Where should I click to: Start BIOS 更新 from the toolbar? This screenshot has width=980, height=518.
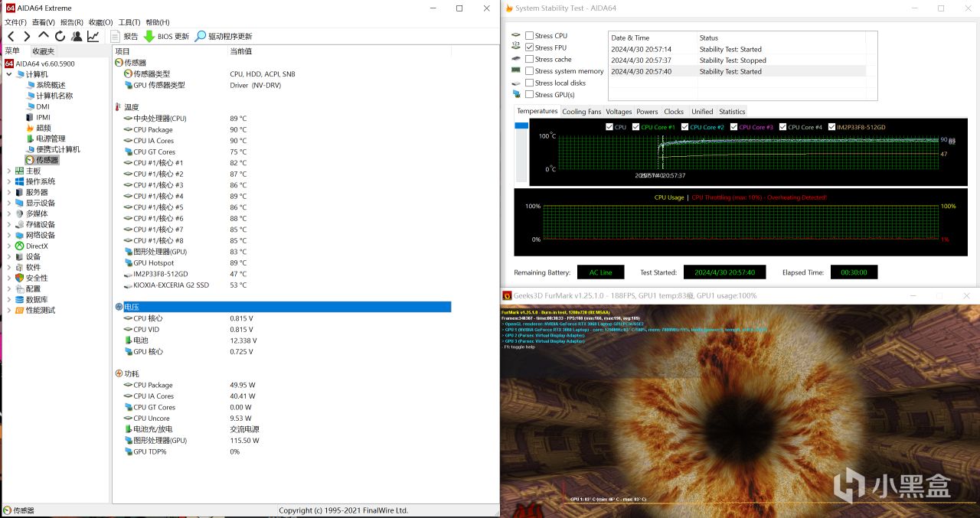tap(166, 36)
